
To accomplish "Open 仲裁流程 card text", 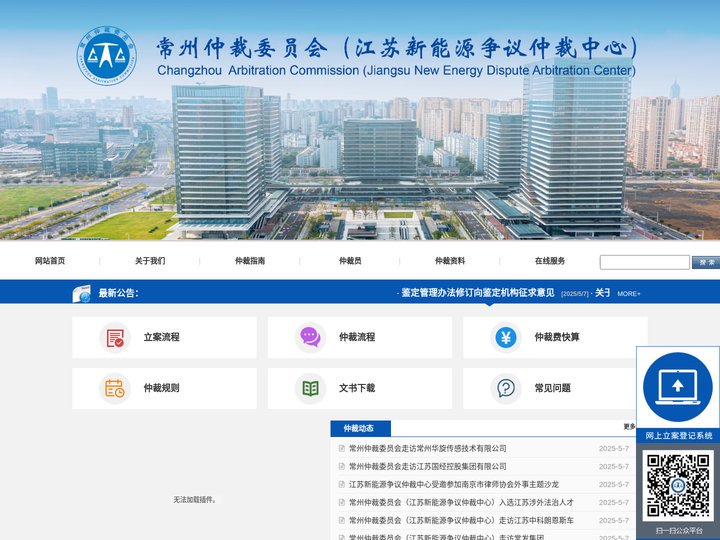I will 357,337.
